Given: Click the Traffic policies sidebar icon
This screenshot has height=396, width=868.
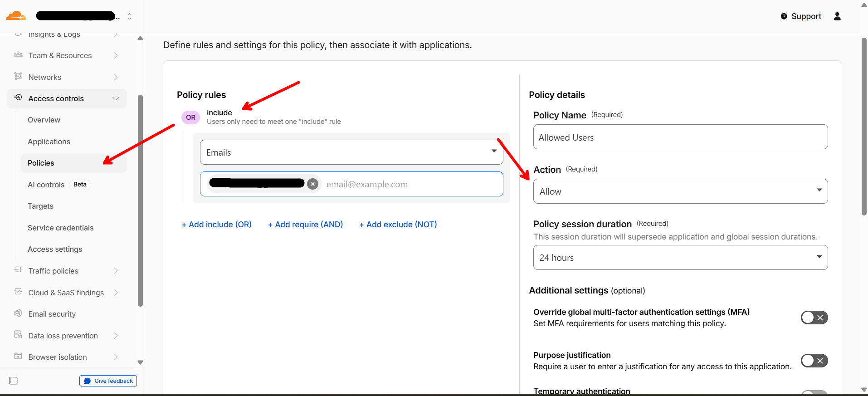Looking at the screenshot, I should pyautogui.click(x=18, y=270).
